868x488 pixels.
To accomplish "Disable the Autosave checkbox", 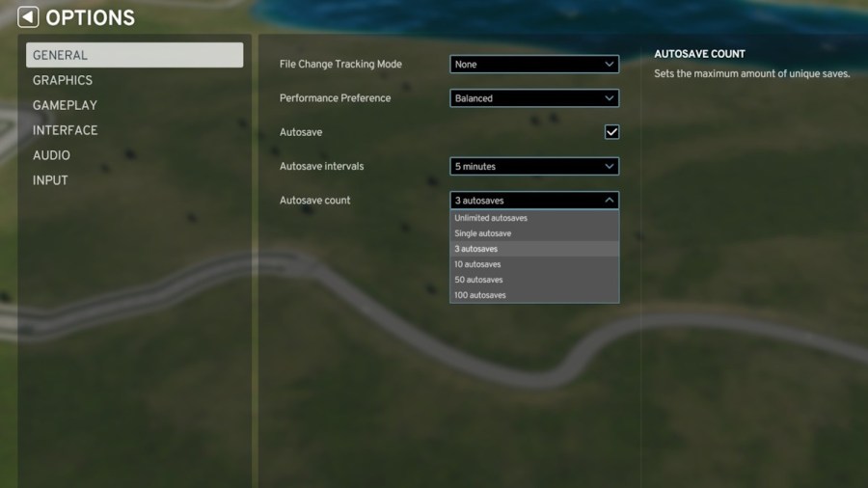I will (611, 132).
